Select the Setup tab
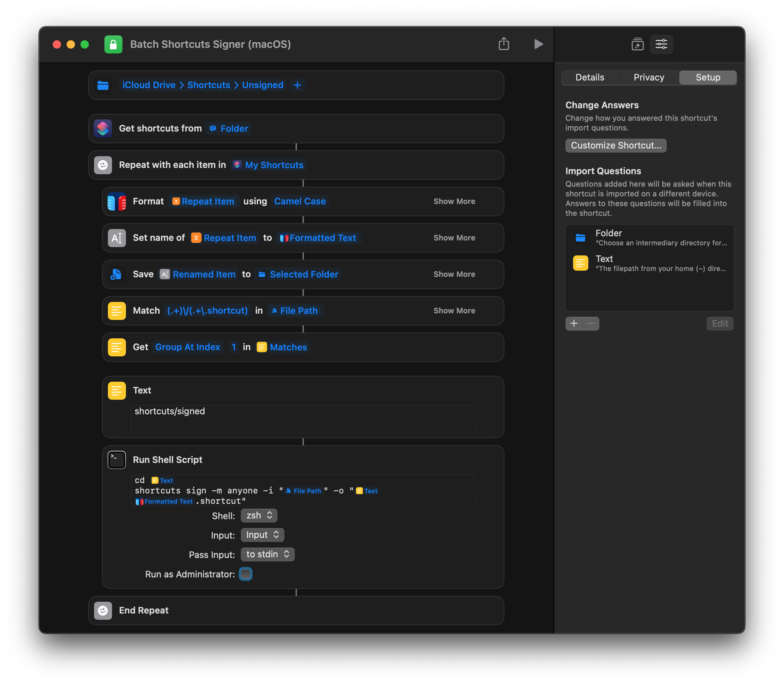 pos(708,78)
